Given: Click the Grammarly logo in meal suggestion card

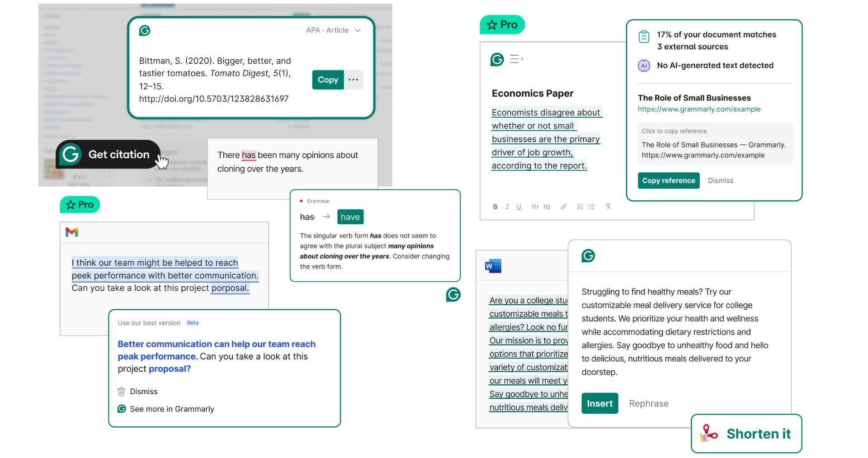Looking at the screenshot, I should (x=588, y=256).
